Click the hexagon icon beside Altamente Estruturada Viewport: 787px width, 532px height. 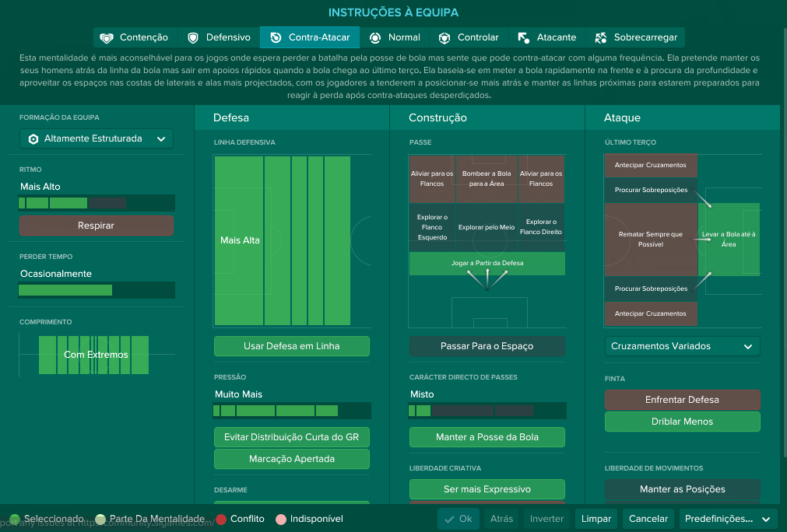click(x=33, y=139)
